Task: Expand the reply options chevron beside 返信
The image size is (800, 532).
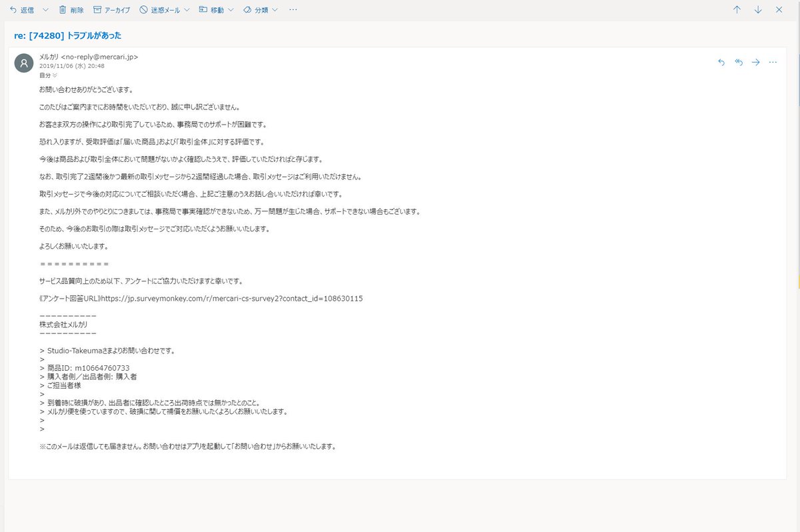Action: 45,10
